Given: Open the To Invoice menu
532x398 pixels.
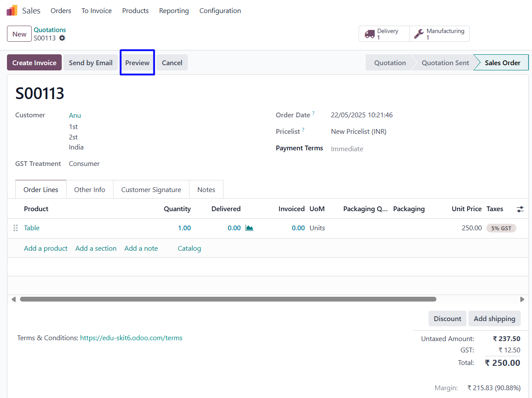Looking at the screenshot, I should coord(96,11).
